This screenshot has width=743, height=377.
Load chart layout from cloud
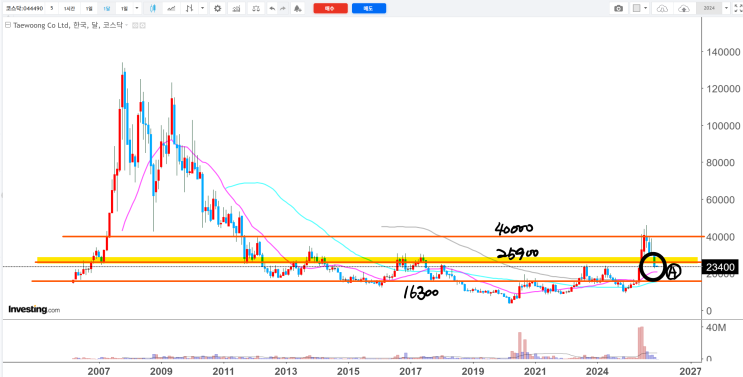pyautogui.click(x=662, y=9)
